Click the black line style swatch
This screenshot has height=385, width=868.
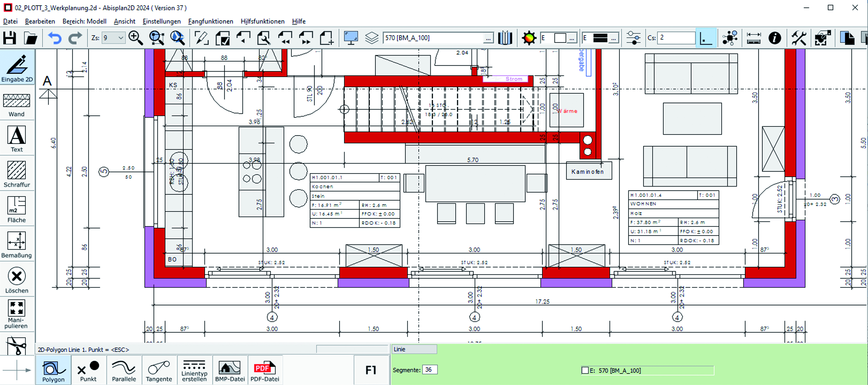[x=600, y=38]
